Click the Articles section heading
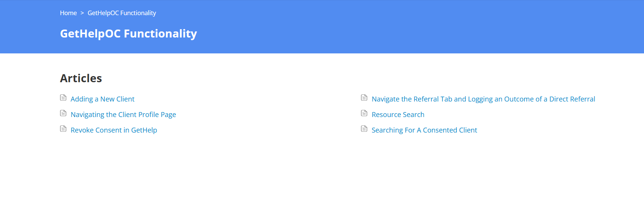This screenshot has width=644, height=203. [x=81, y=78]
